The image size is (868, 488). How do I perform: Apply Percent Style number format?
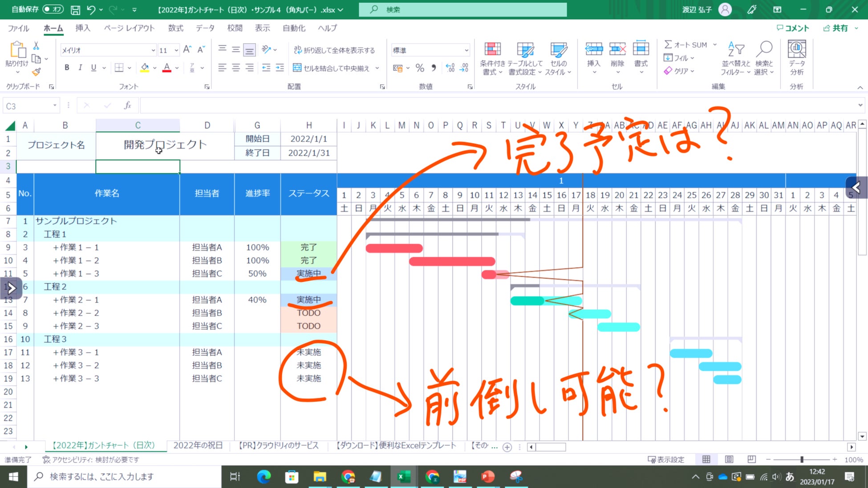pos(419,68)
